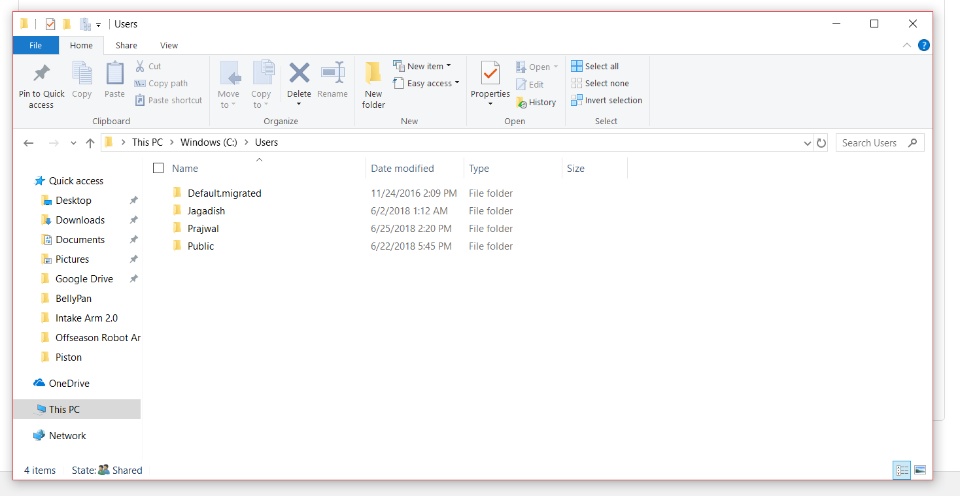The image size is (960, 496).
Task: Open the Quick Access Toolbar customize arrow
Action: point(98,25)
